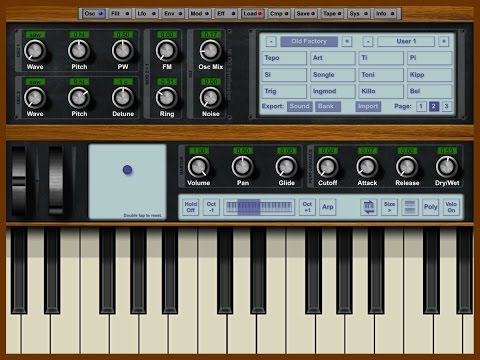
Task: Load the Tepo preset
Action: (x=284, y=58)
